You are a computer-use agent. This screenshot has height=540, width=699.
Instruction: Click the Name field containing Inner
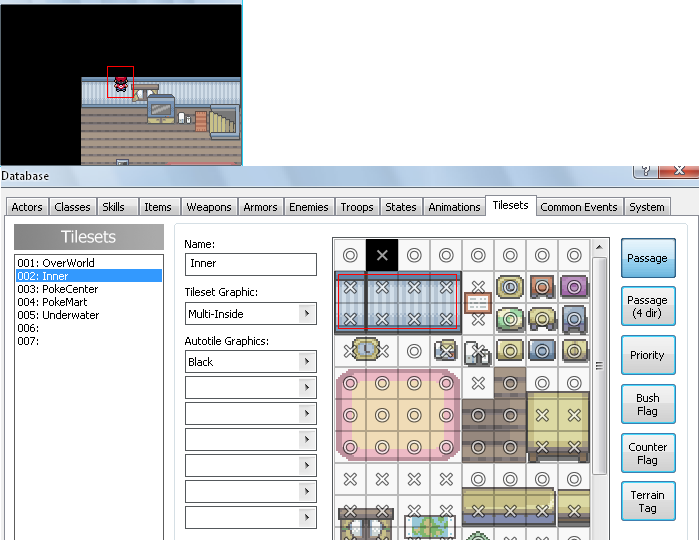click(251, 264)
